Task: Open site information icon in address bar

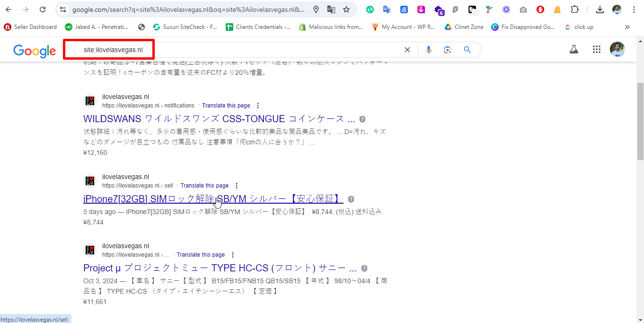Action: coord(63,9)
